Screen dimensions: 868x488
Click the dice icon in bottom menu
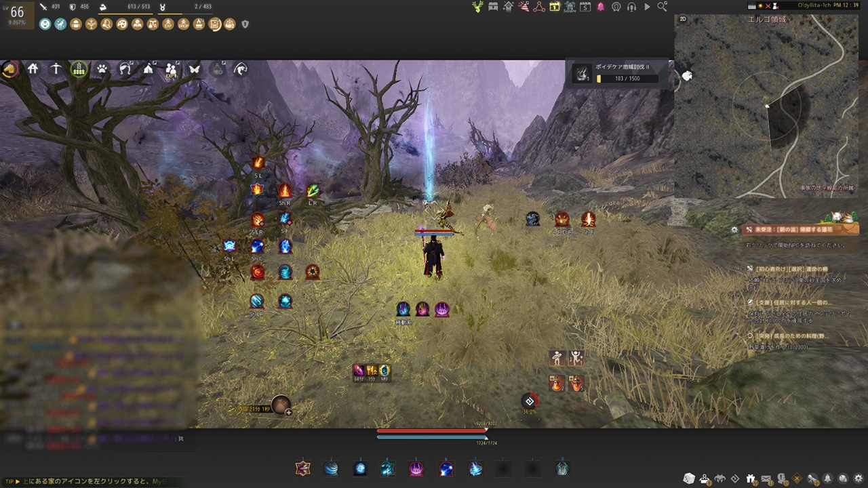tap(689, 479)
